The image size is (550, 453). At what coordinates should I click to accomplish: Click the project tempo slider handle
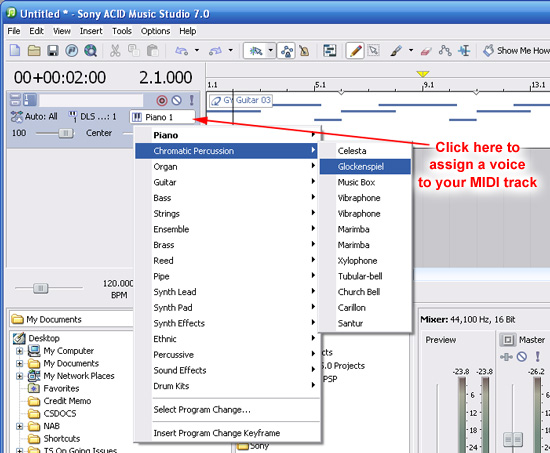point(41,288)
